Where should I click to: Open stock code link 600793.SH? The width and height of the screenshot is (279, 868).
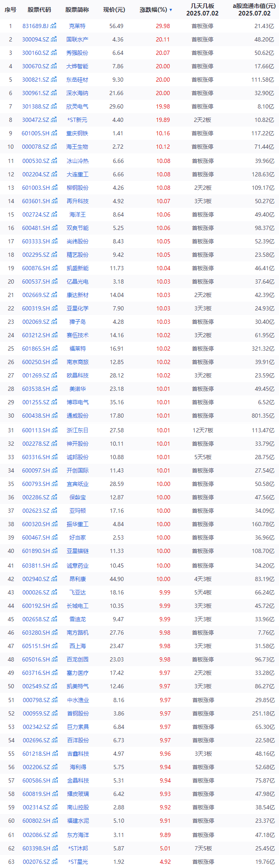pos(36,484)
